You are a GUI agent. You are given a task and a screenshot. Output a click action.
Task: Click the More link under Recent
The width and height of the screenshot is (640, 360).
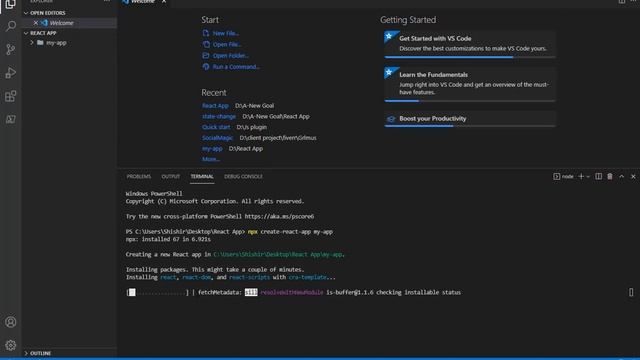211,159
